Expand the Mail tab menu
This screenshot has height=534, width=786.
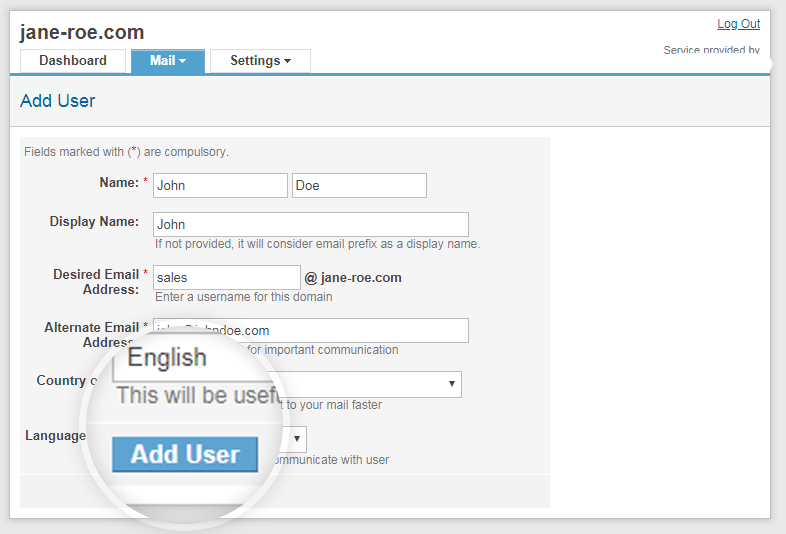coord(168,61)
